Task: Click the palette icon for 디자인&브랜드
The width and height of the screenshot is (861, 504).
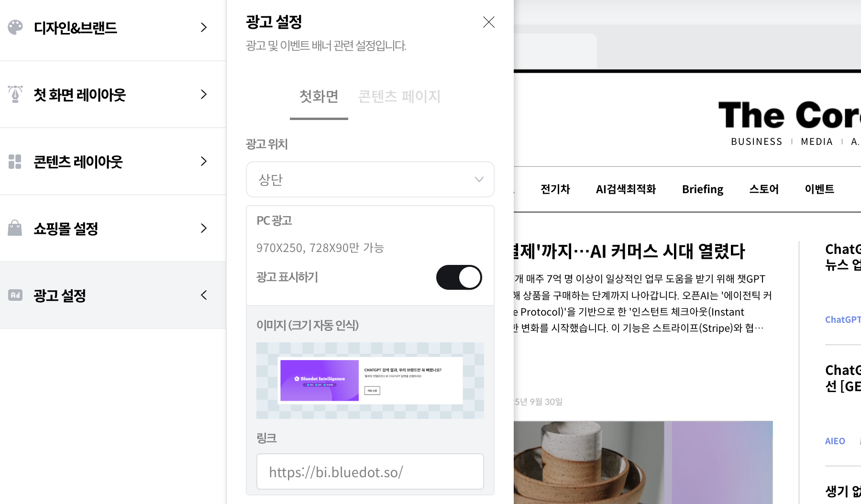Action: (15, 27)
